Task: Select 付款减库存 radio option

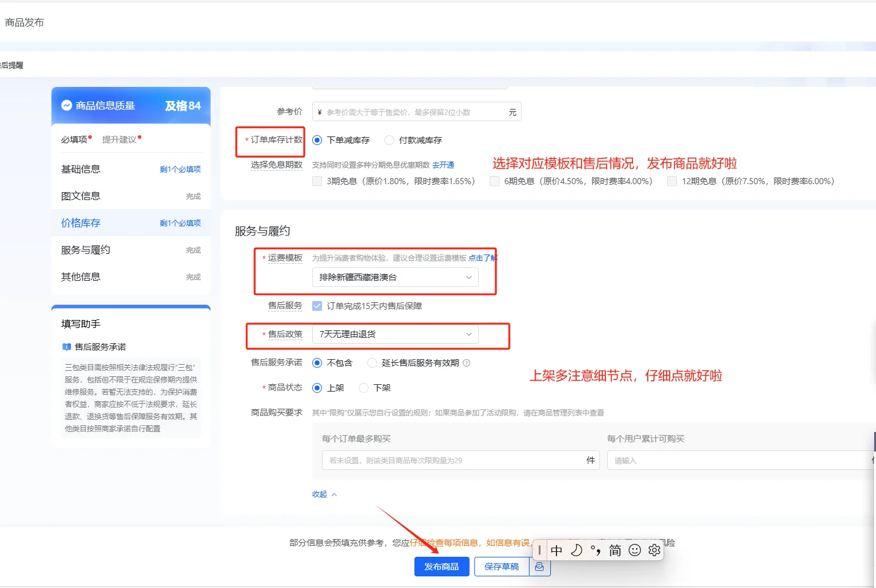Action: (x=389, y=140)
